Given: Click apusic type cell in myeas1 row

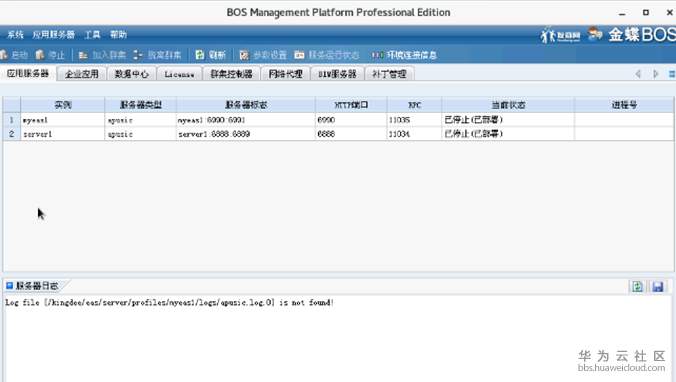Looking at the screenshot, I should coord(141,120).
